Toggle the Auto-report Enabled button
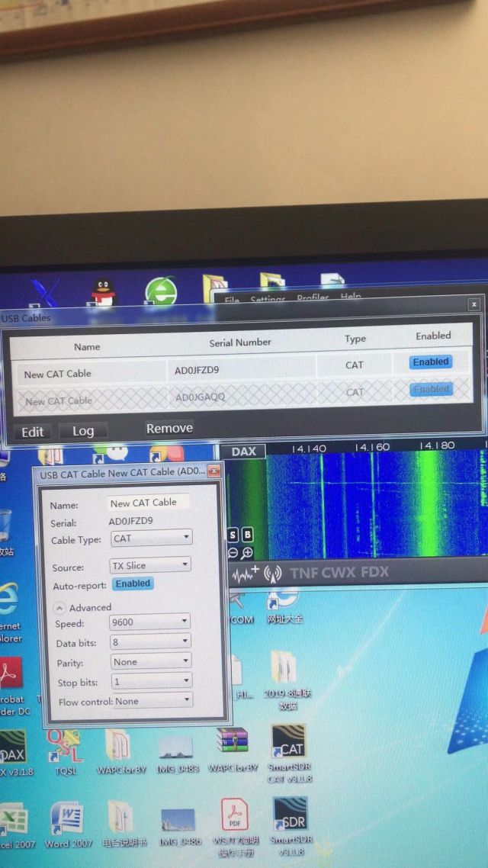The image size is (488, 868). 133,583
